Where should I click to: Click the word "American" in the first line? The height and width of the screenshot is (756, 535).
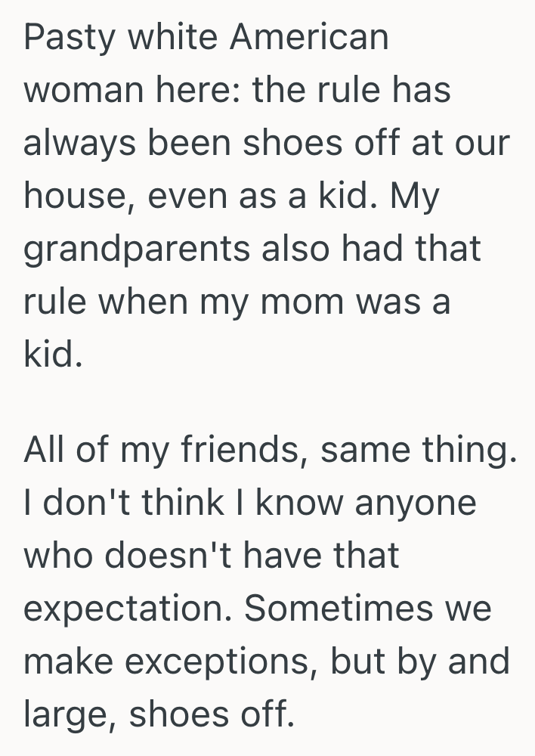click(x=310, y=38)
